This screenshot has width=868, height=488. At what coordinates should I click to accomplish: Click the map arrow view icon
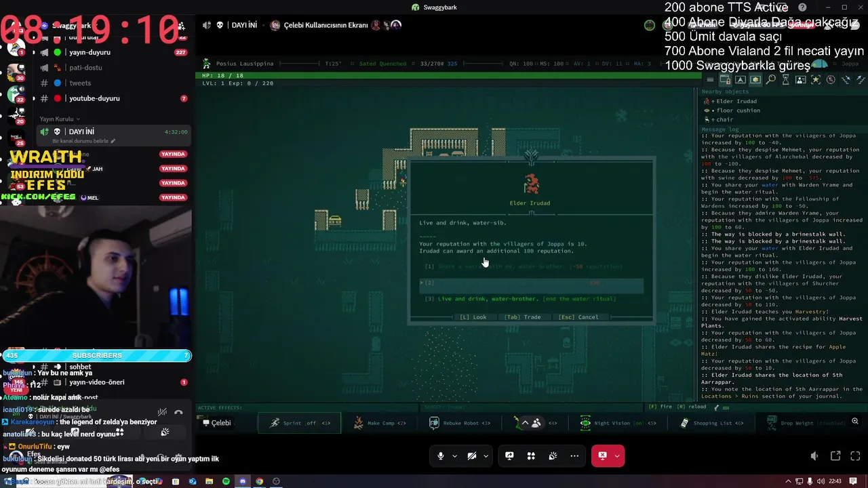[x=741, y=80]
